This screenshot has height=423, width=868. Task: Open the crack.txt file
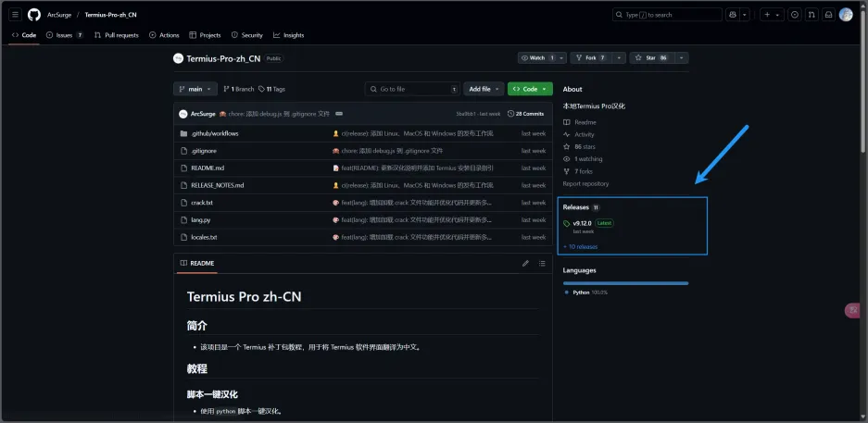point(202,203)
